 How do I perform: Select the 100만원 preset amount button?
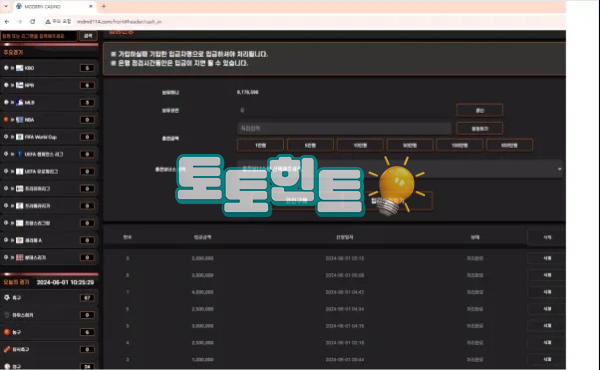pyautogui.click(x=460, y=145)
